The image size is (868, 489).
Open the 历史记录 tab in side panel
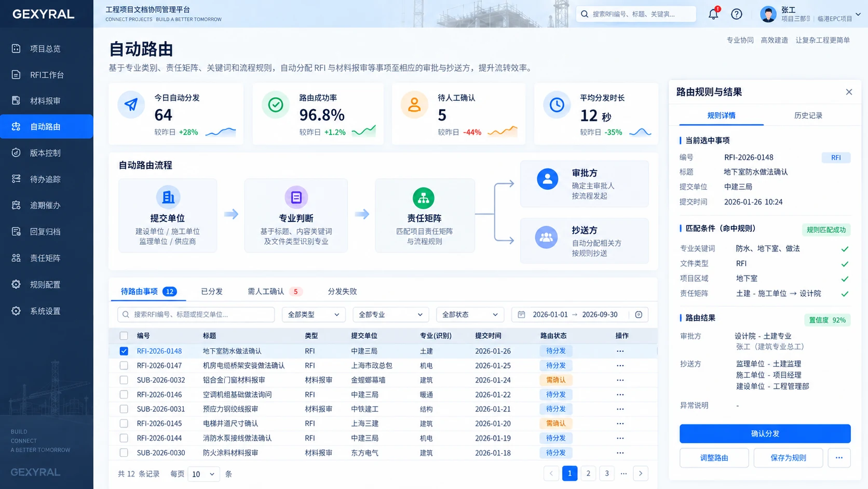point(808,115)
